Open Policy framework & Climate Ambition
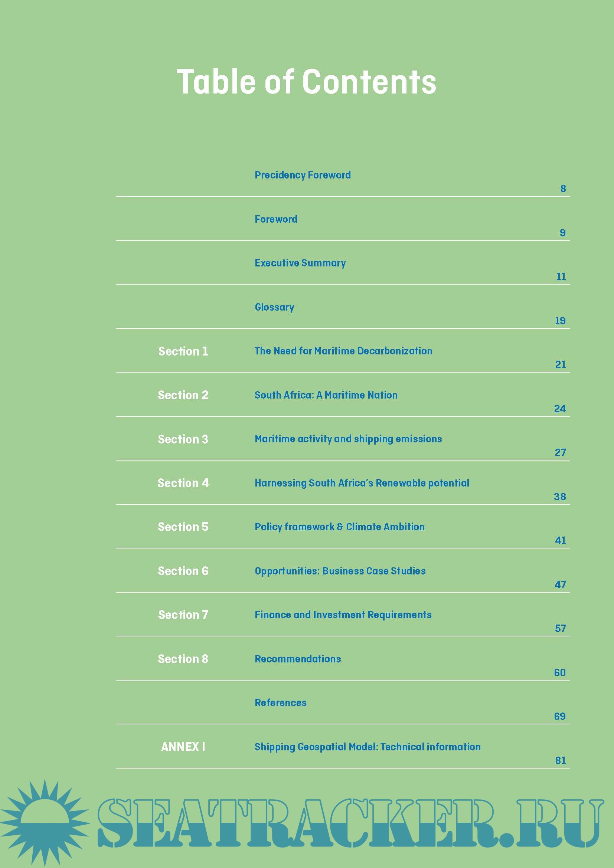The image size is (614, 868). pos(339,527)
